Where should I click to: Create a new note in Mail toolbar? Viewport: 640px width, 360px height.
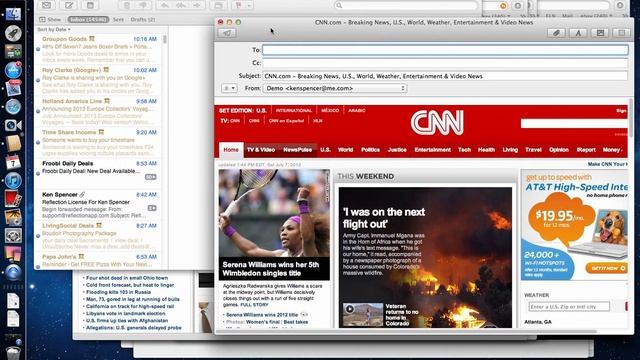point(90,5)
